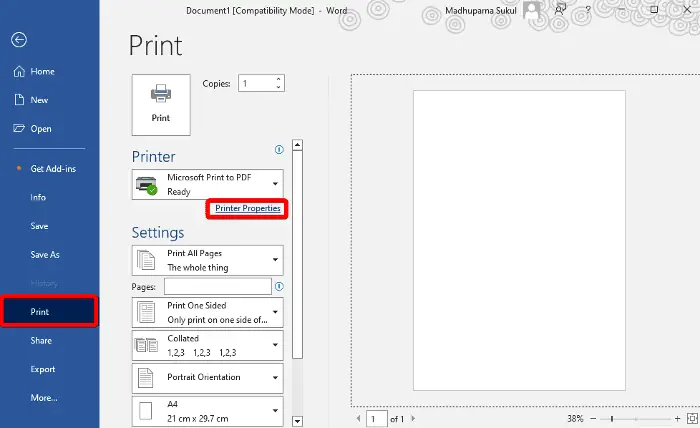The image size is (700, 428).
Task: Maximize the Word window
Action: tap(654, 9)
